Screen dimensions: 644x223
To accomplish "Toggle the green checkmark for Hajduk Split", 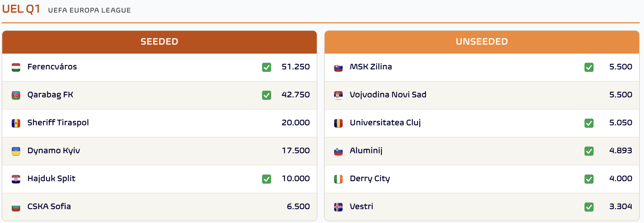I will click(x=267, y=179).
